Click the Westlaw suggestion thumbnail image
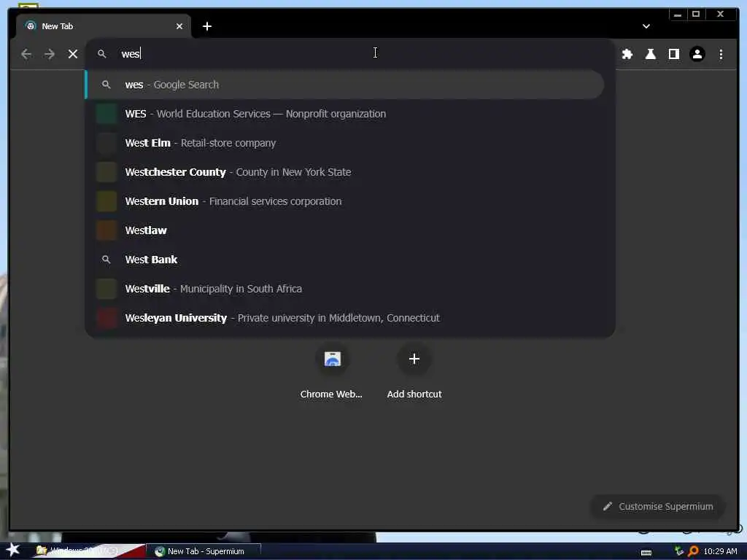 click(107, 230)
